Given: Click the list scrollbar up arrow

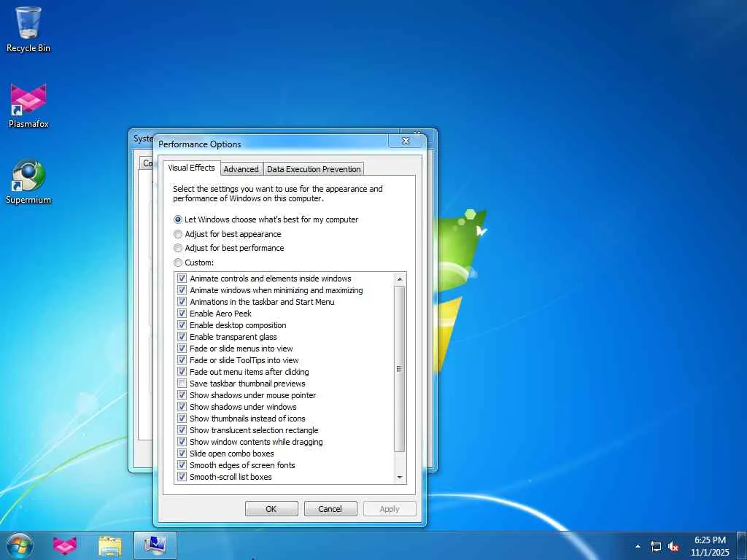Looking at the screenshot, I should click(400, 279).
